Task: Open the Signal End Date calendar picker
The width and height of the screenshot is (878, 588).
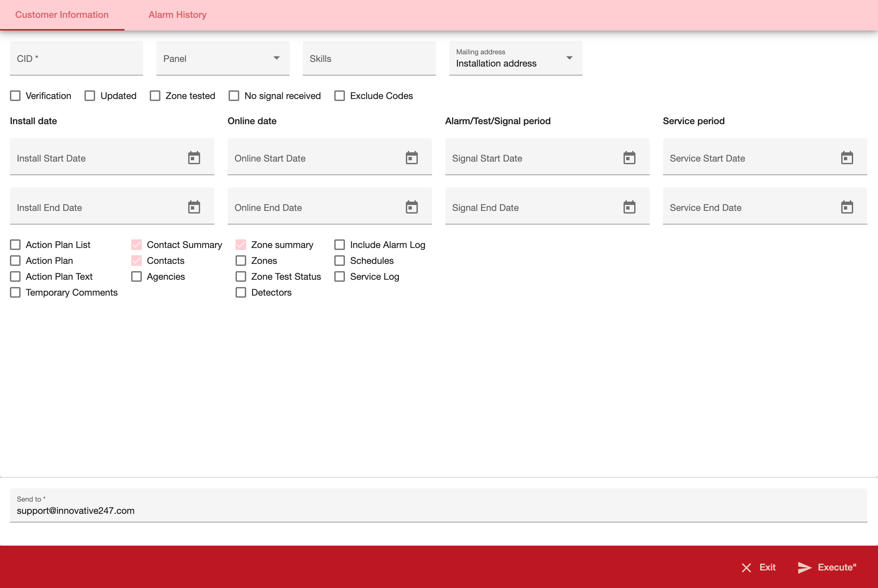Action: pos(629,207)
